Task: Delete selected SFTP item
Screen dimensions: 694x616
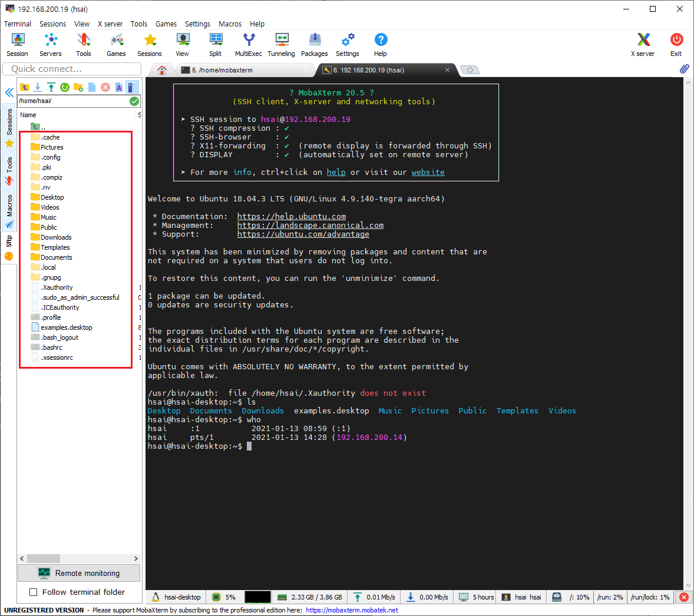Action: pyautogui.click(x=105, y=87)
